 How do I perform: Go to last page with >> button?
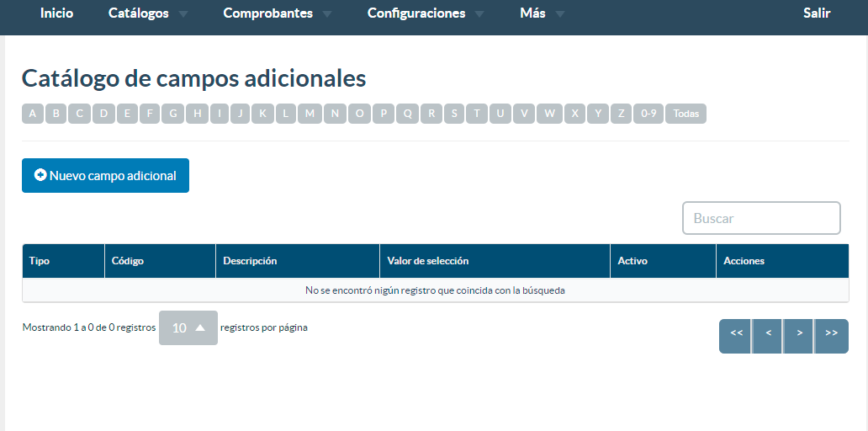[x=832, y=336]
